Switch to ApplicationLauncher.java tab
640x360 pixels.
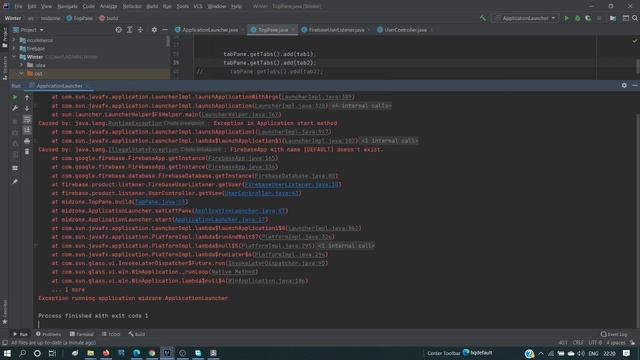209,30
